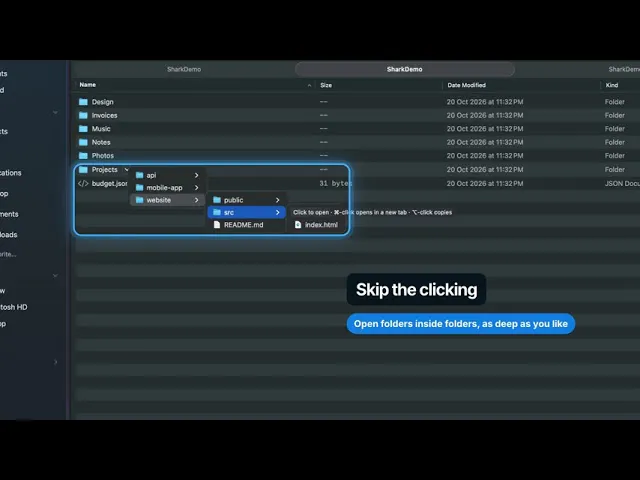Viewport: 640px width, 480px height.
Task: Open the website entry in the popup
Action: 168,200
